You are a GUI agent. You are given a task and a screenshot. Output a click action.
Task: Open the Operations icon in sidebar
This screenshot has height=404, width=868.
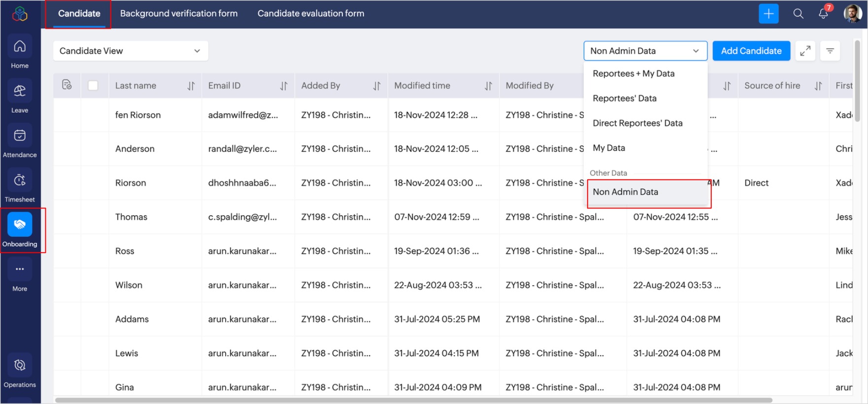[x=20, y=366]
